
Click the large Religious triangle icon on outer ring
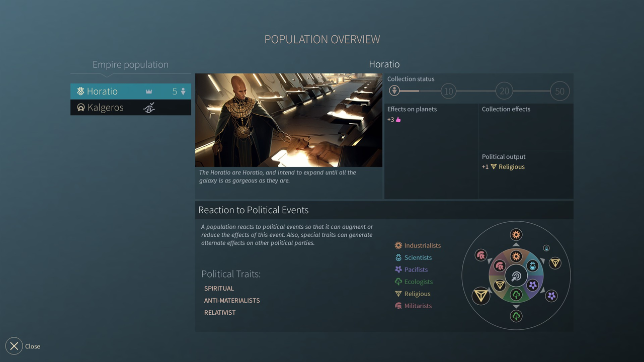481,296
